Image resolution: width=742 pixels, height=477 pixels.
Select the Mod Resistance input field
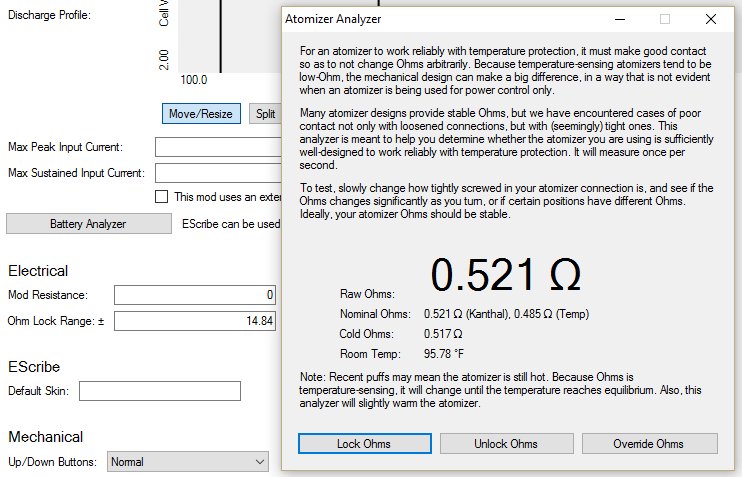pyautogui.click(x=195, y=295)
